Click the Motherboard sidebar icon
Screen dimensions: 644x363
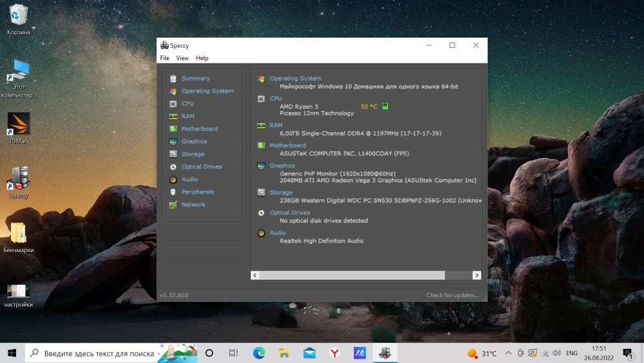pyautogui.click(x=173, y=129)
